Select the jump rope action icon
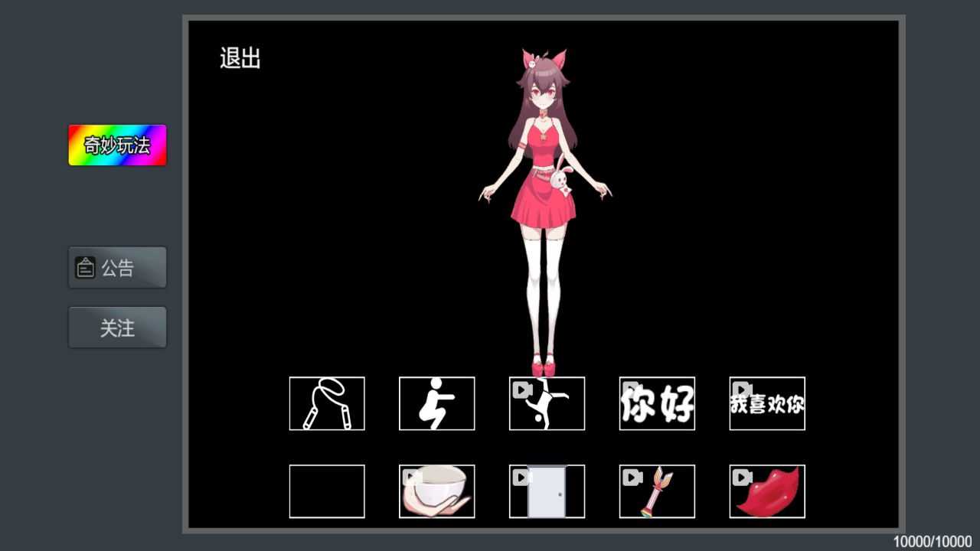The width and height of the screenshot is (980, 551). tap(327, 403)
